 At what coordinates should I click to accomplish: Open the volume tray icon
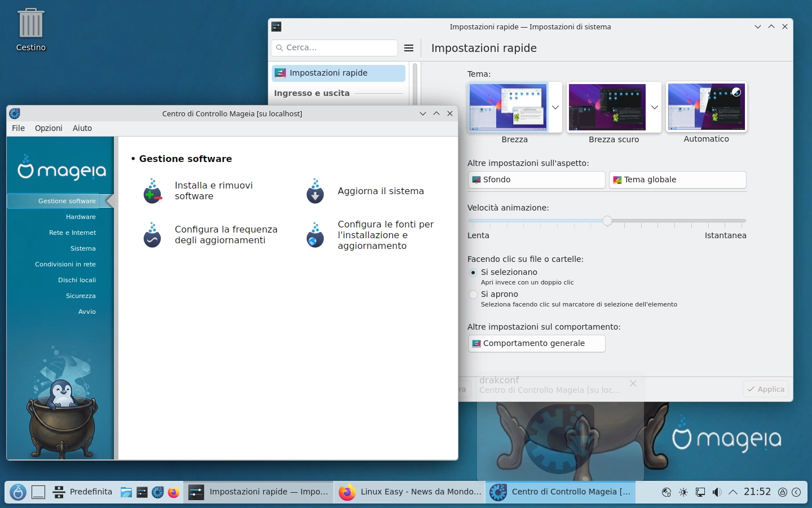(716, 492)
